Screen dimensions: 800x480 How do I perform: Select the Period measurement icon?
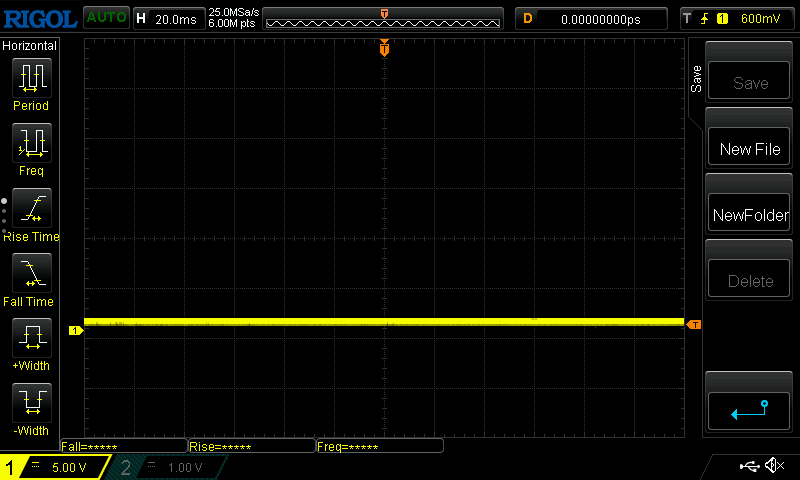pos(31,79)
